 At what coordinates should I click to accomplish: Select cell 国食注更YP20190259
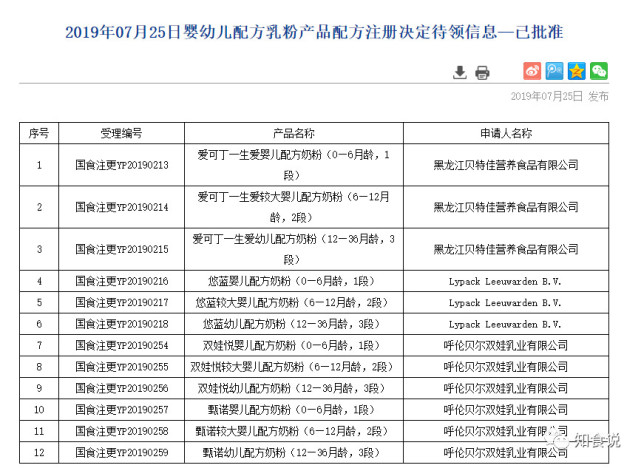(x=121, y=452)
